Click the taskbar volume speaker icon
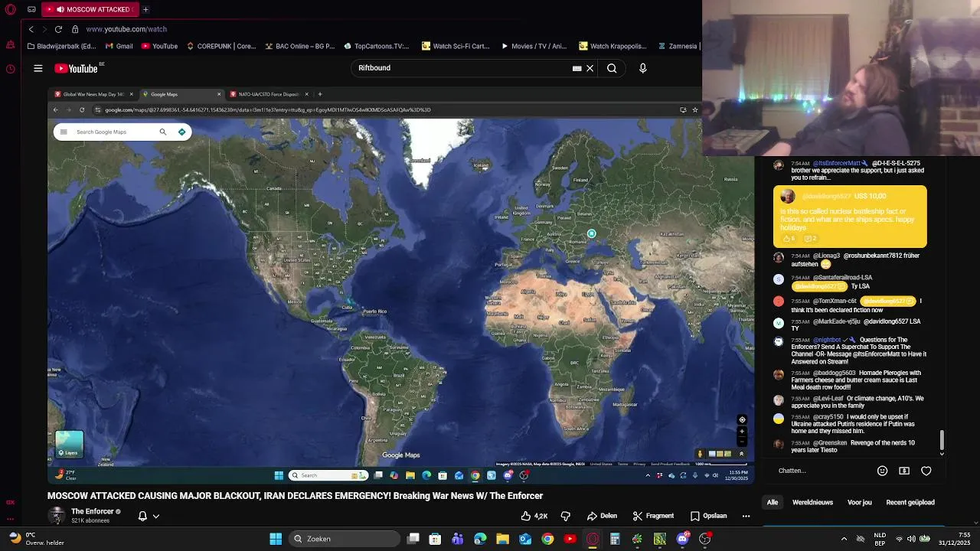 (911, 539)
